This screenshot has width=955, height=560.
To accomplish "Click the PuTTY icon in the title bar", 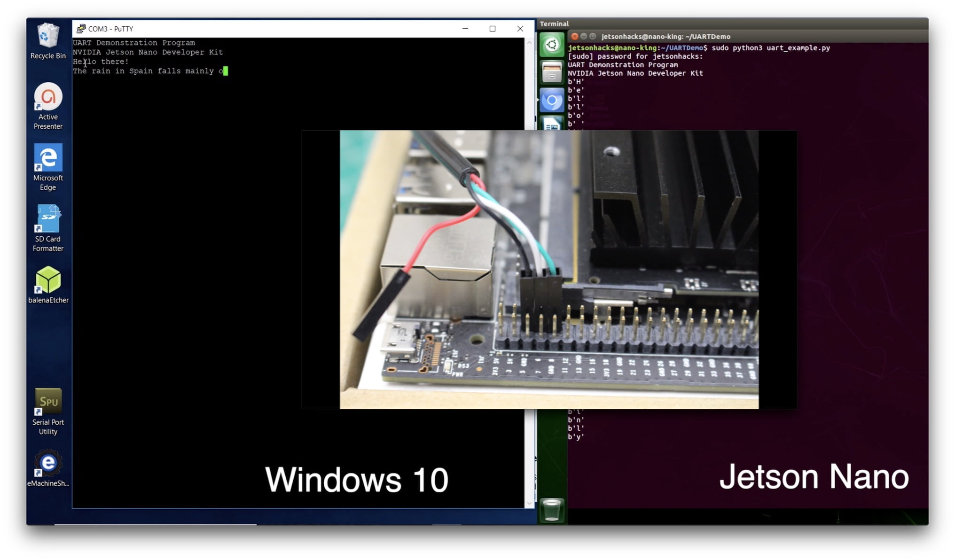I will 81,29.
